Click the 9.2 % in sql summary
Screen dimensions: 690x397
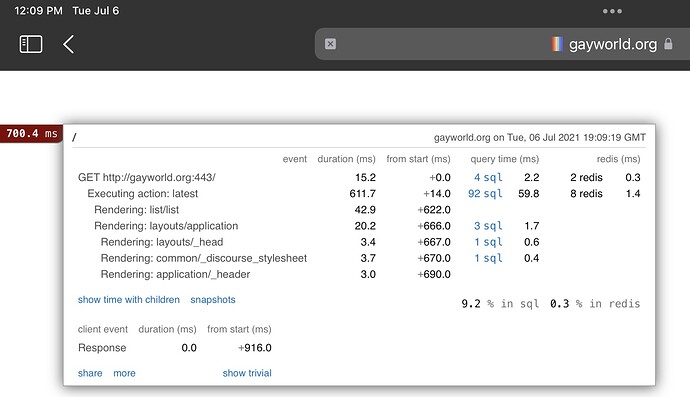pos(500,304)
